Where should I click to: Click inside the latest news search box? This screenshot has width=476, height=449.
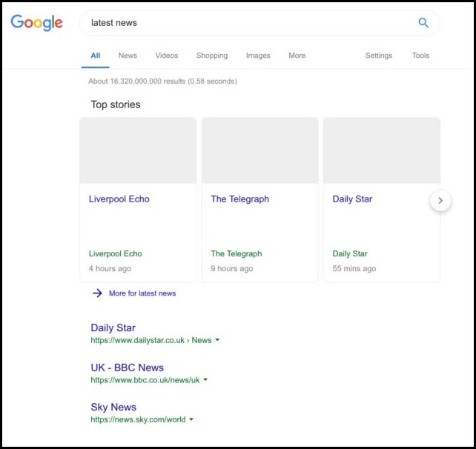tap(245, 23)
